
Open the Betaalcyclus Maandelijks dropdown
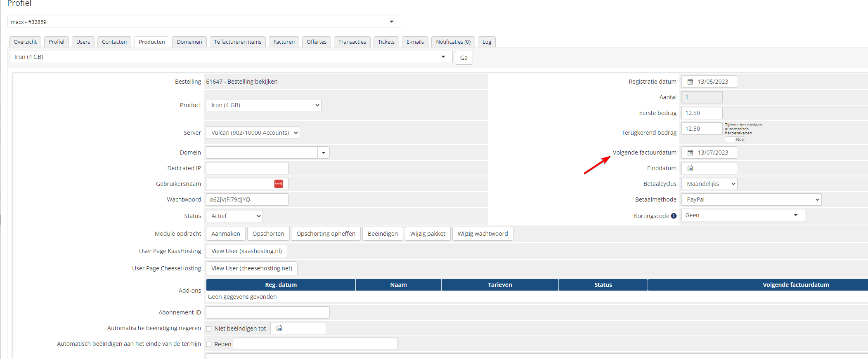pyautogui.click(x=709, y=184)
